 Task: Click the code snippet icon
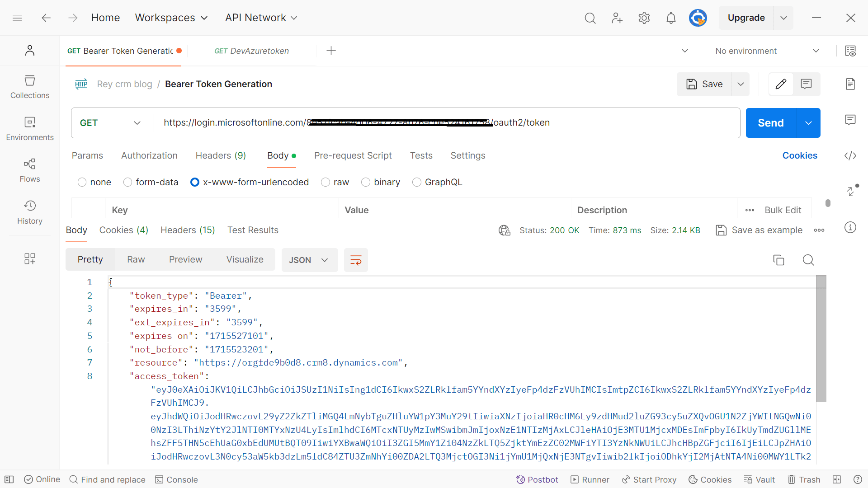click(850, 156)
